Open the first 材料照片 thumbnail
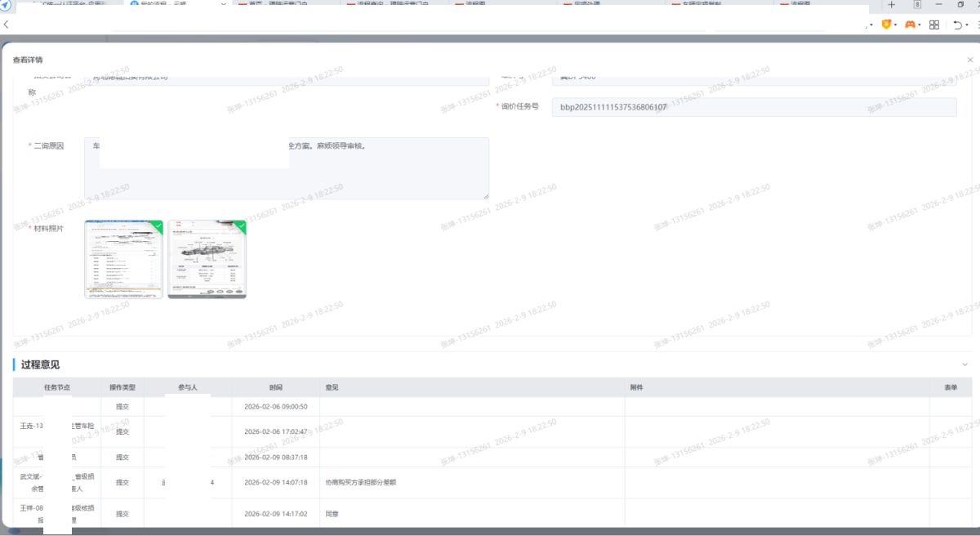The image size is (980, 536). point(124,259)
